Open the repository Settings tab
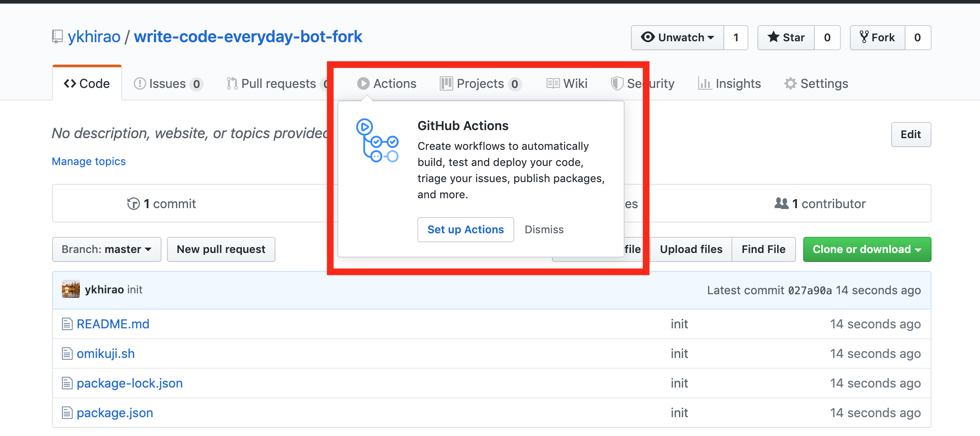This screenshot has width=980, height=436. click(816, 83)
